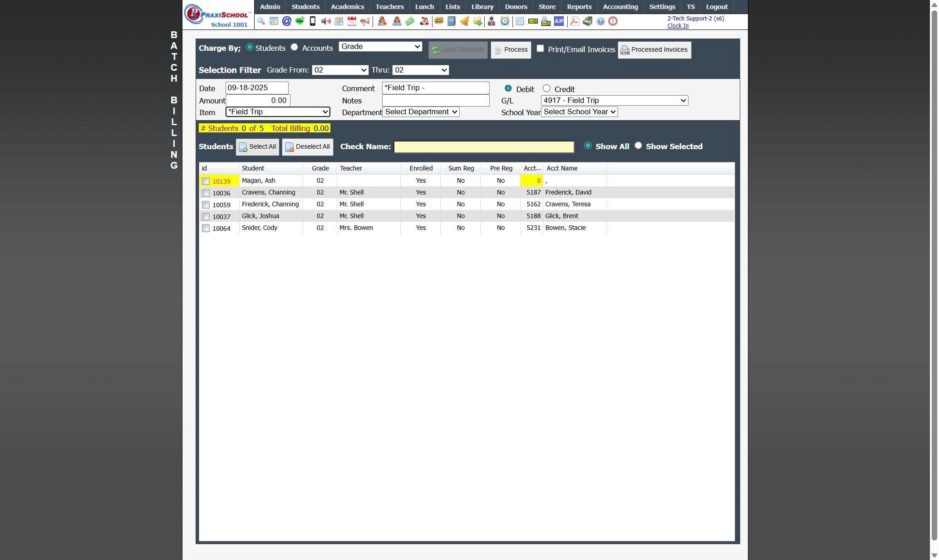The width and height of the screenshot is (939, 560).
Task: Click the PDF document icon
Action: (x=574, y=21)
